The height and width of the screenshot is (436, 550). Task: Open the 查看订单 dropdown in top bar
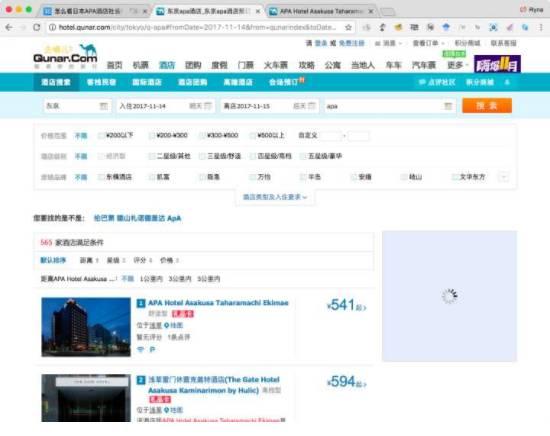click(x=428, y=43)
